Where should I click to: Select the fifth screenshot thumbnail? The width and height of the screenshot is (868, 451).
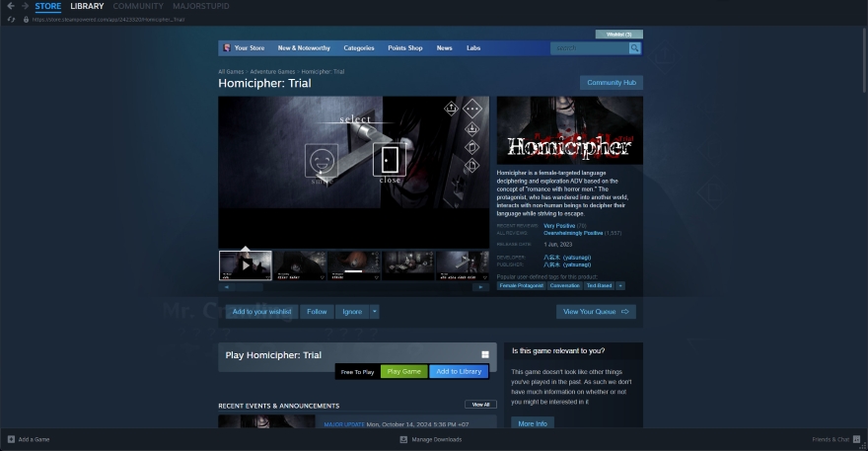click(463, 265)
